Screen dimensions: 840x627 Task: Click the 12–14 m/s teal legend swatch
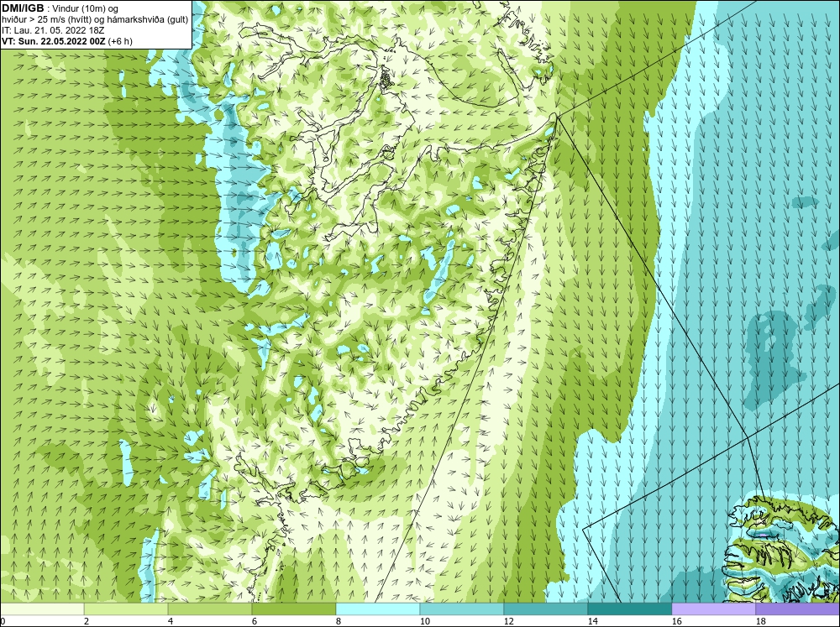pyautogui.click(x=545, y=609)
